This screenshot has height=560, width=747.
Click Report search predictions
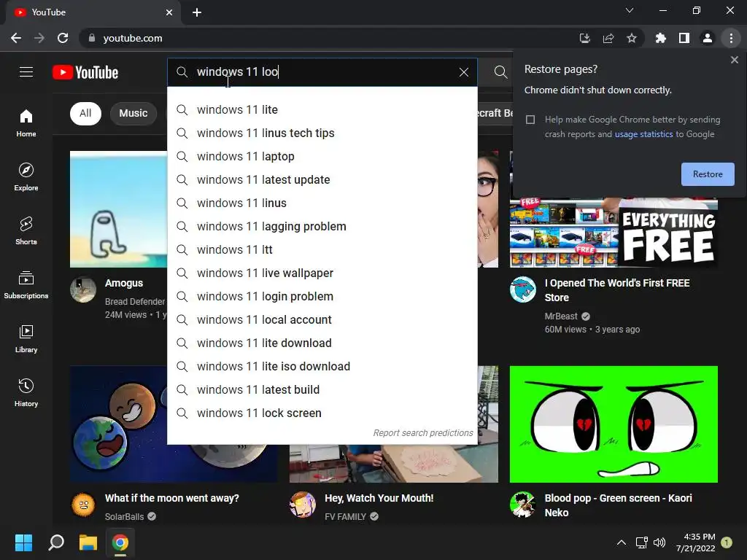pos(422,433)
